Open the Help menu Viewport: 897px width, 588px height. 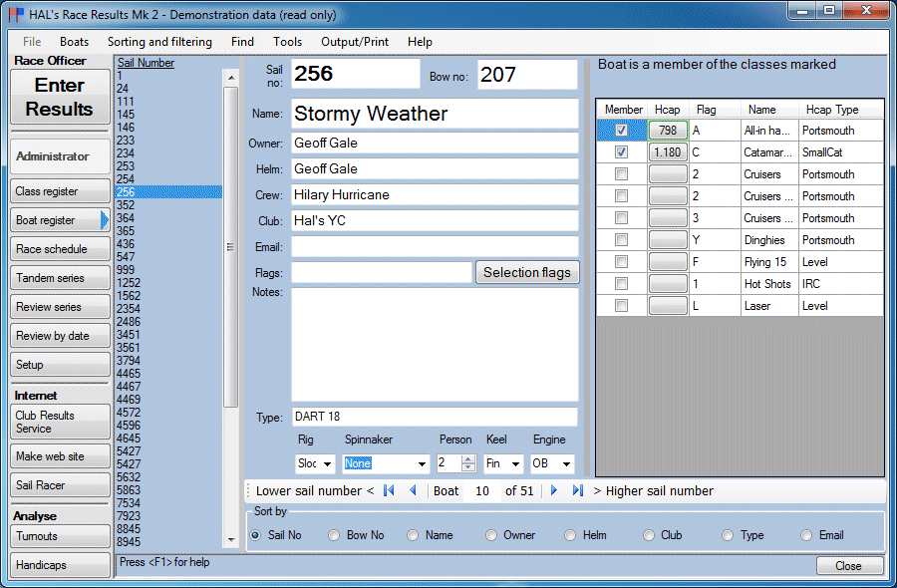coord(420,42)
